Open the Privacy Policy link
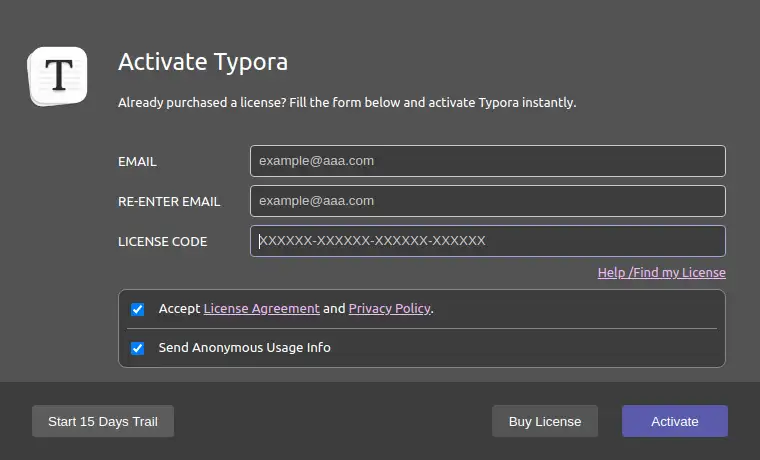760x460 pixels. tap(389, 309)
